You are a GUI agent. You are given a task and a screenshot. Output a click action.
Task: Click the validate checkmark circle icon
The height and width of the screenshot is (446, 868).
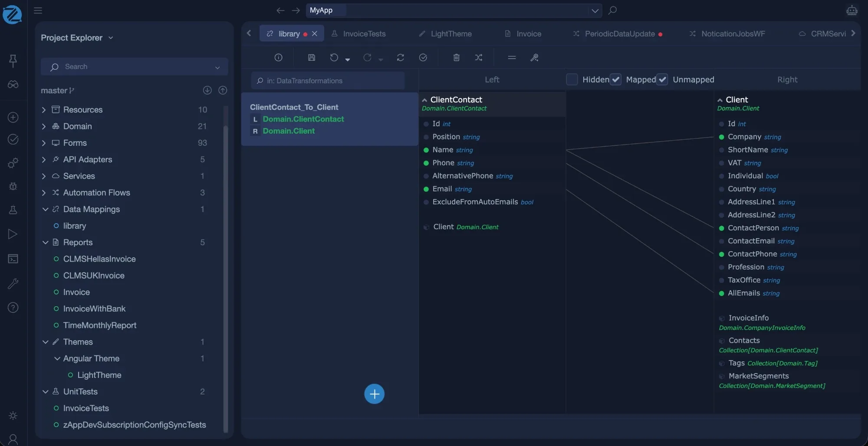click(x=423, y=57)
